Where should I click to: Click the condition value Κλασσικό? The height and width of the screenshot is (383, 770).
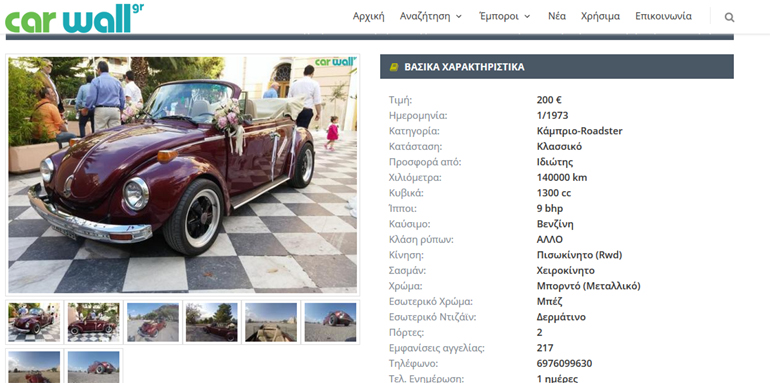[x=559, y=147]
